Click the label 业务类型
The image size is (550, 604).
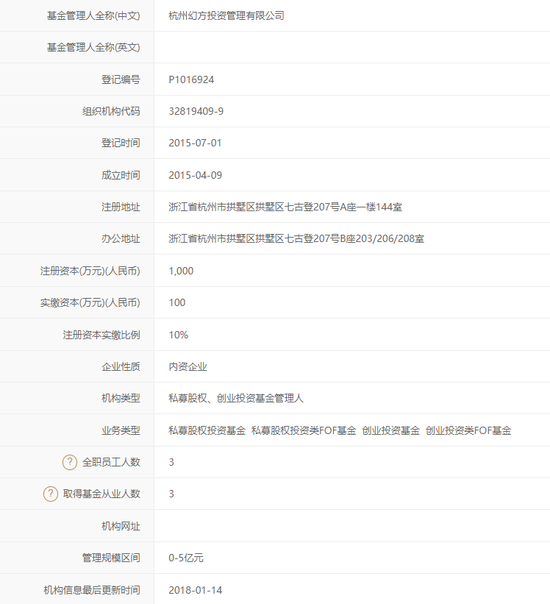tap(121, 430)
